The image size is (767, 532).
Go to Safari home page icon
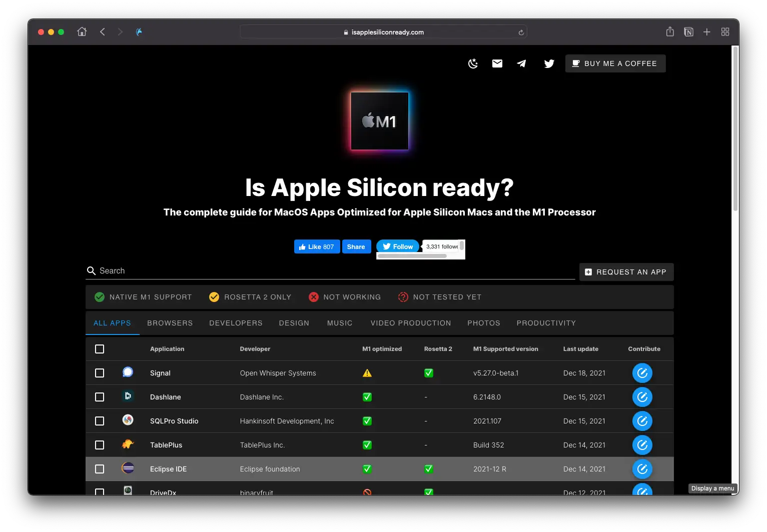pos(82,32)
